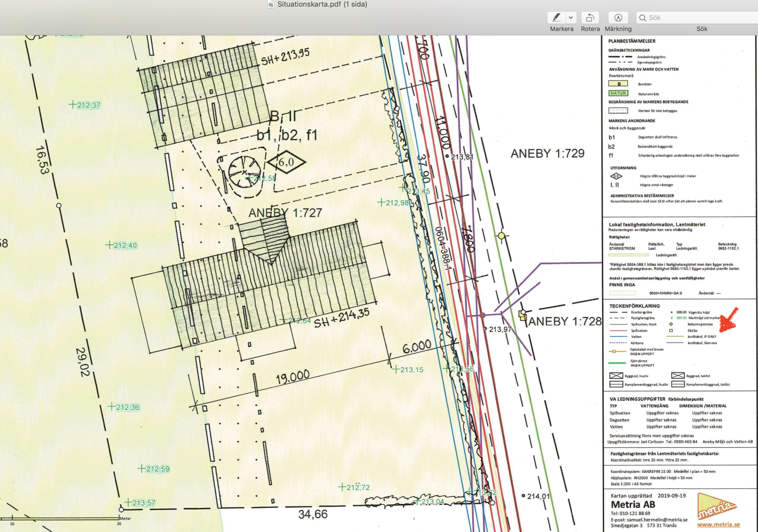Click the yellow B Bostäder legend swatch
This screenshot has height=532, width=758.
click(x=618, y=84)
